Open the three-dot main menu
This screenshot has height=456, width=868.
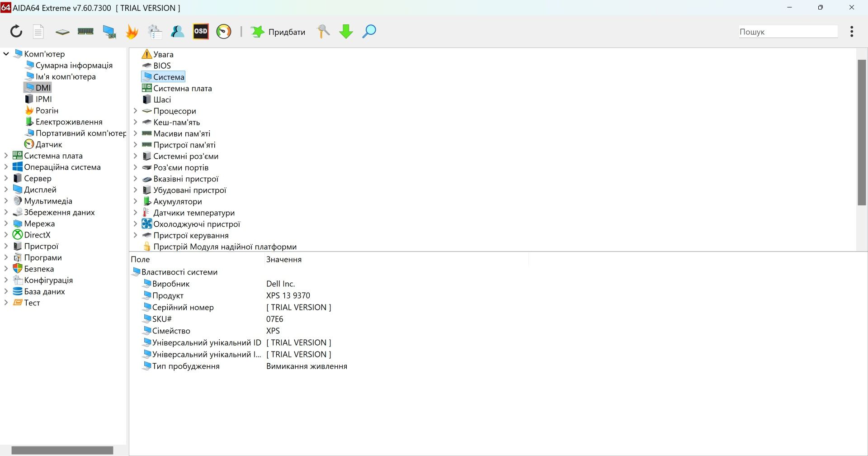(852, 31)
